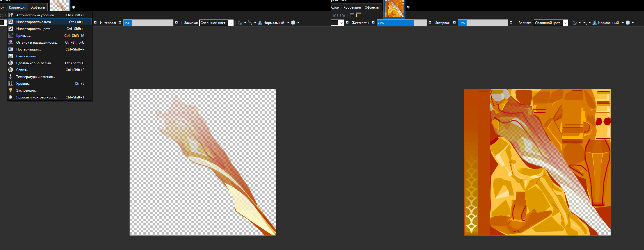The height and width of the screenshot is (250, 644).
Task: Click Нормальный blend mode flask in left window
Action: (x=260, y=23)
